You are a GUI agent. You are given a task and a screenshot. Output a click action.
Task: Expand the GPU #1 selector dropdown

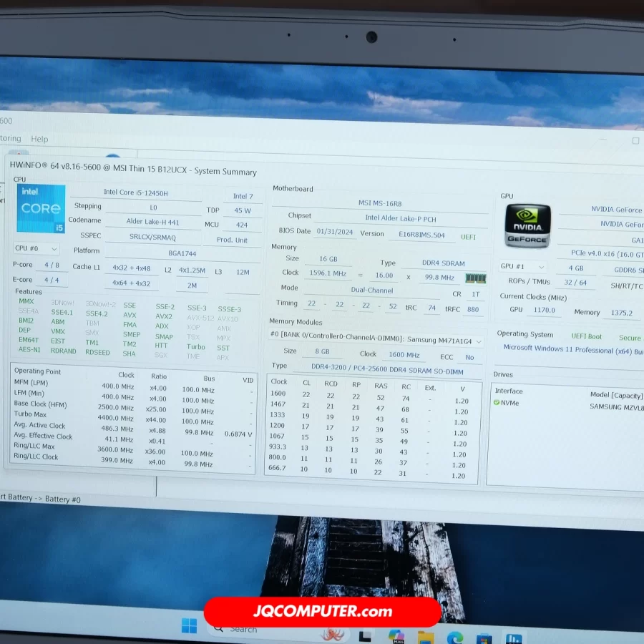(x=522, y=267)
